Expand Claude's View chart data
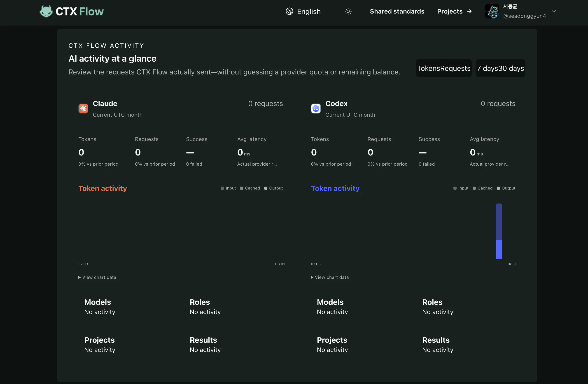 point(97,277)
